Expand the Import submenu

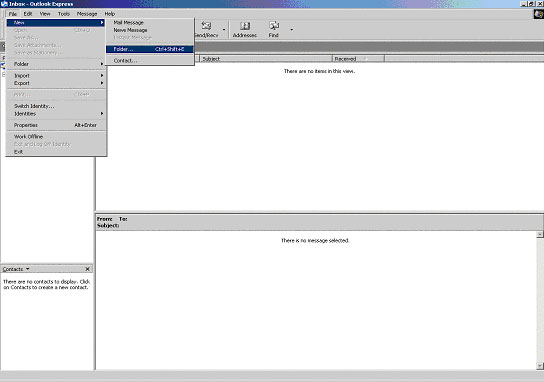56,75
